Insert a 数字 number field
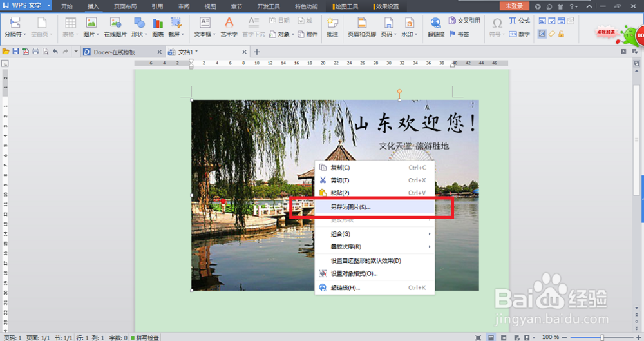 point(520,34)
